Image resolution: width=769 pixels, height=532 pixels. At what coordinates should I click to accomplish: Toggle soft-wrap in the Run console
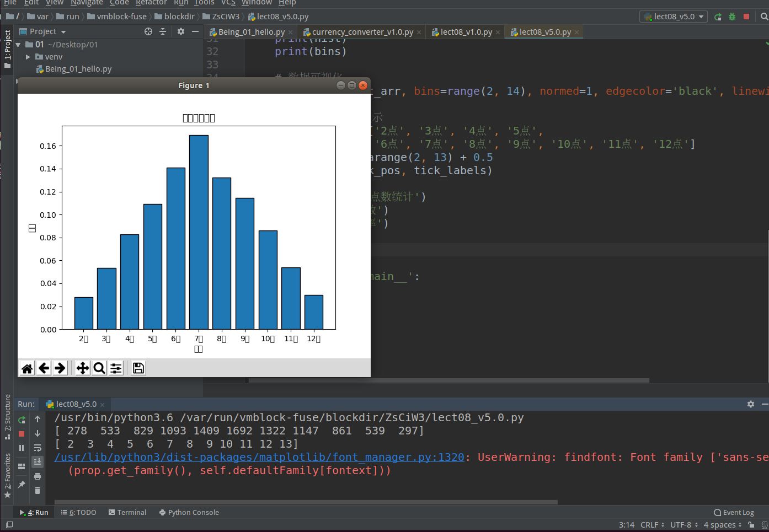(x=38, y=448)
